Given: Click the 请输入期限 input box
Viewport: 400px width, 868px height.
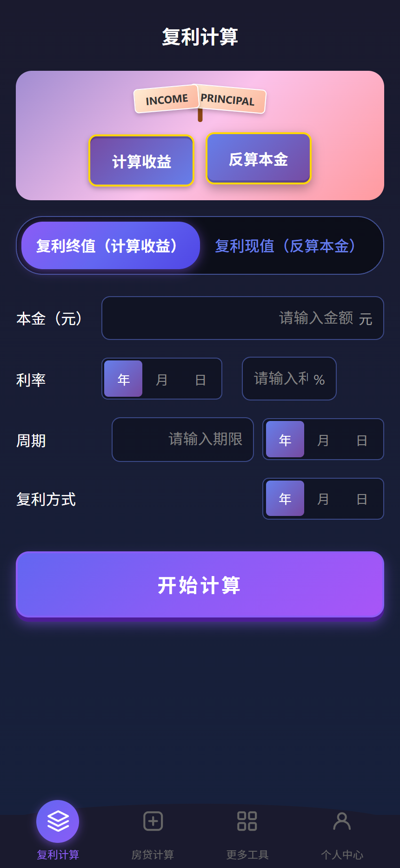Looking at the screenshot, I should point(182,439).
